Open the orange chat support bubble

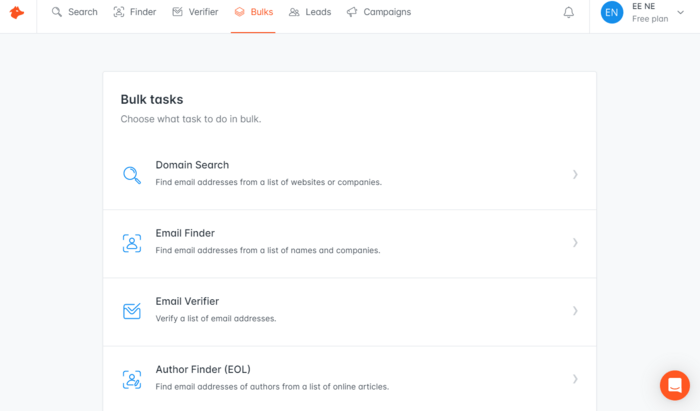coord(675,385)
